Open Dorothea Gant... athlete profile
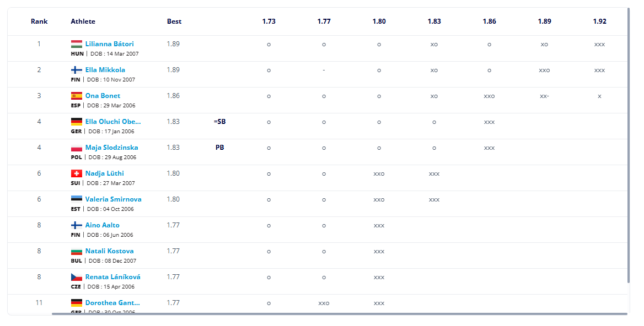This screenshot has width=644, height=326. point(112,303)
